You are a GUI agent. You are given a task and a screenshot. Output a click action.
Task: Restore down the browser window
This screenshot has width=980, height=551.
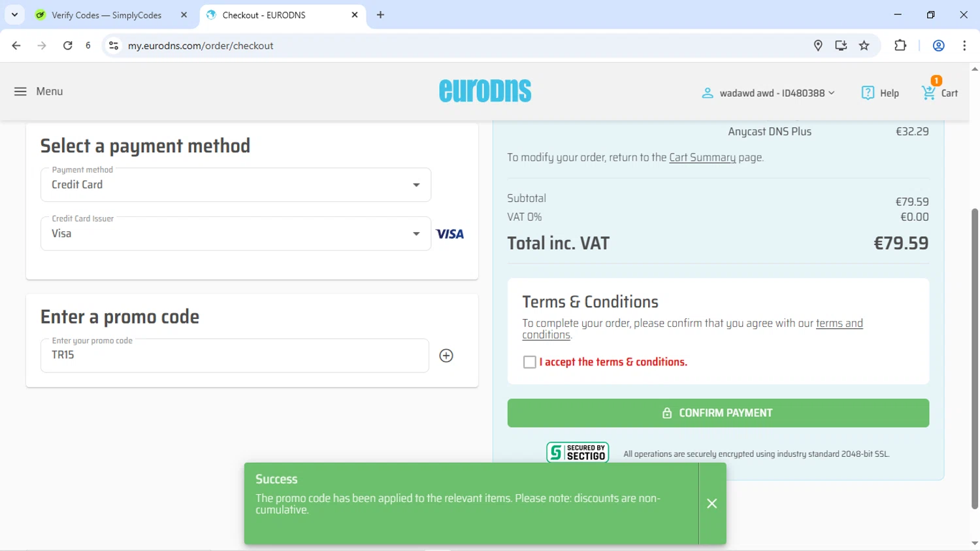pos(930,14)
